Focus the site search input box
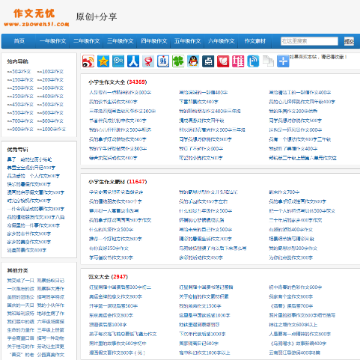 tap(309, 41)
